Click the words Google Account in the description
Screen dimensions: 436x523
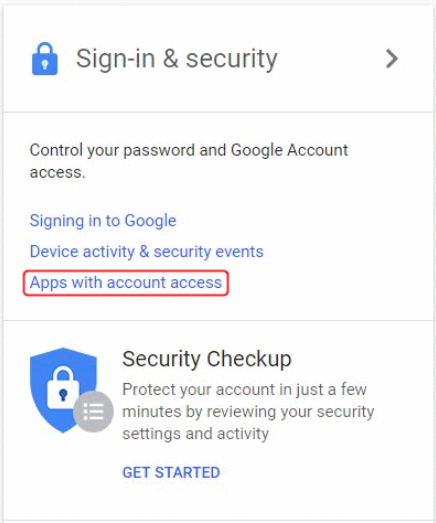click(289, 150)
